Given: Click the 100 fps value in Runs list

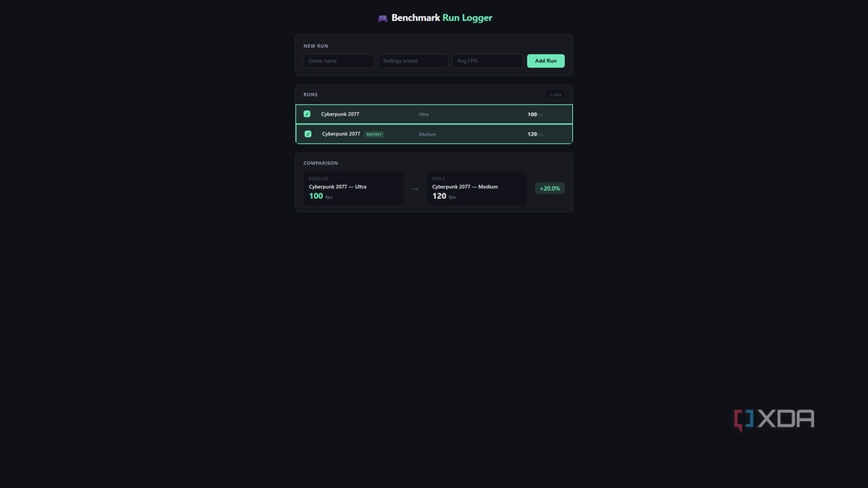Looking at the screenshot, I should 535,114.
